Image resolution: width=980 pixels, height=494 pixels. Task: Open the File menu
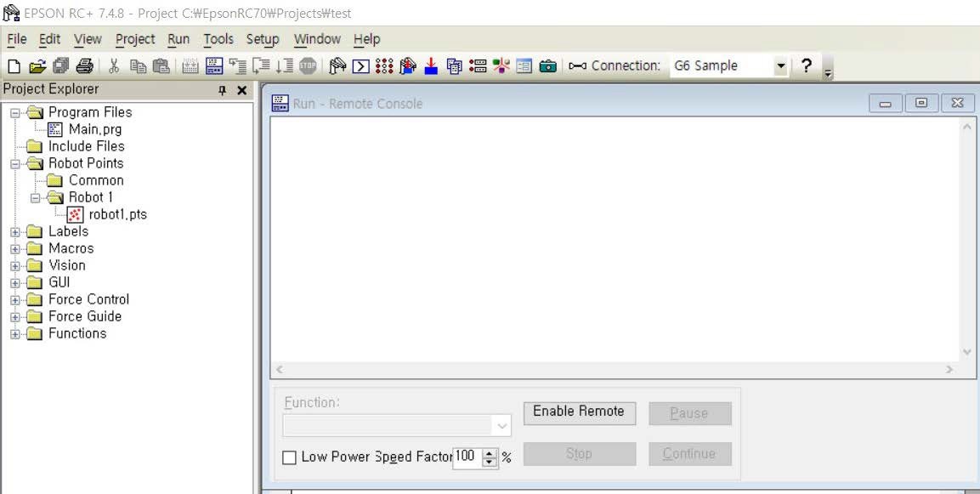17,39
